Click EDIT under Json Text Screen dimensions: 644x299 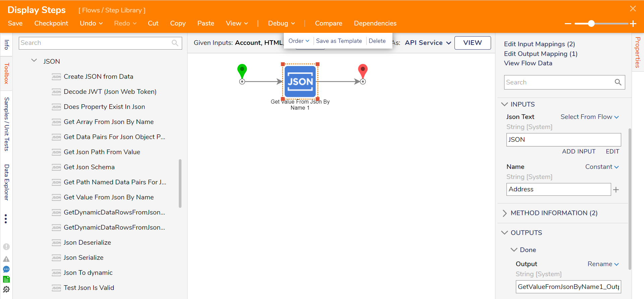pyautogui.click(x=612, y=152)
